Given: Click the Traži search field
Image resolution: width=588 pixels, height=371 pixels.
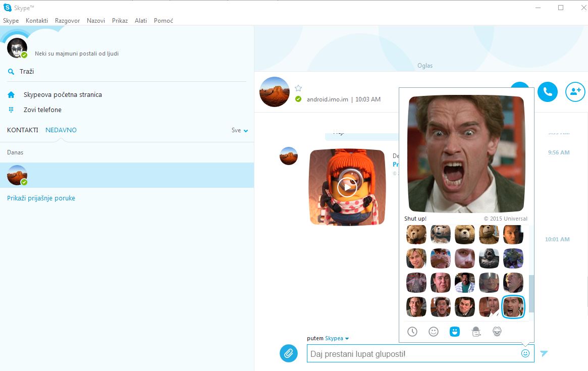Looking at the screenshot, I should [126, 72].
